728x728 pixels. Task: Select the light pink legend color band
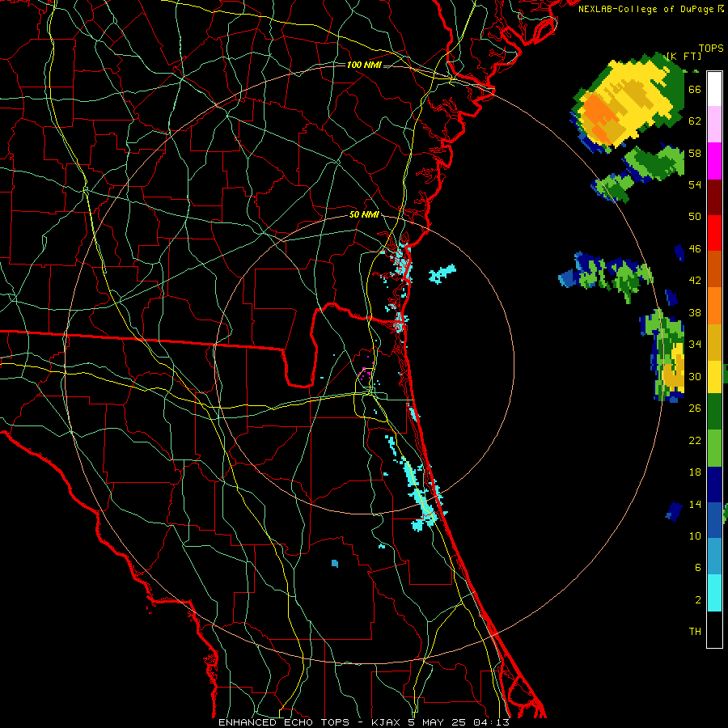pos(714,125)
